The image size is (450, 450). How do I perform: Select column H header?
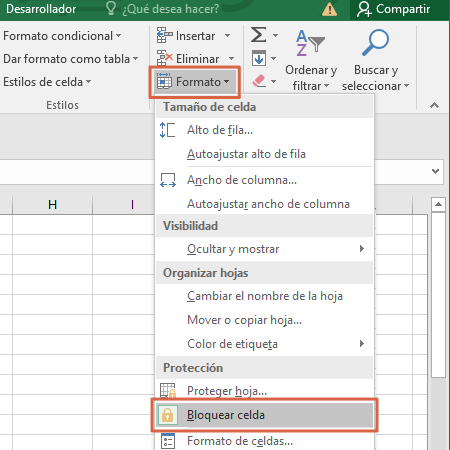point(52,204)
